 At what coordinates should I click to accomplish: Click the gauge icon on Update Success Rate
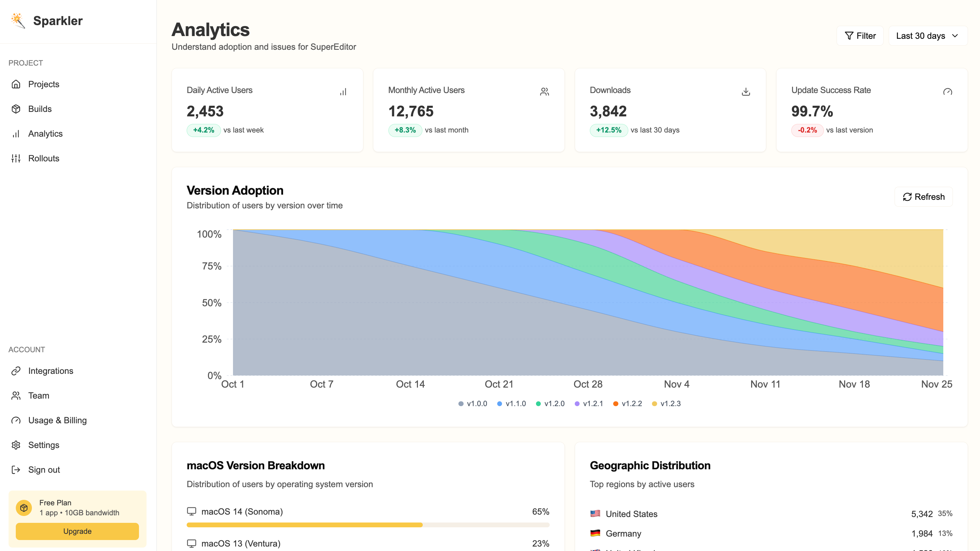[x=948, y=91]
